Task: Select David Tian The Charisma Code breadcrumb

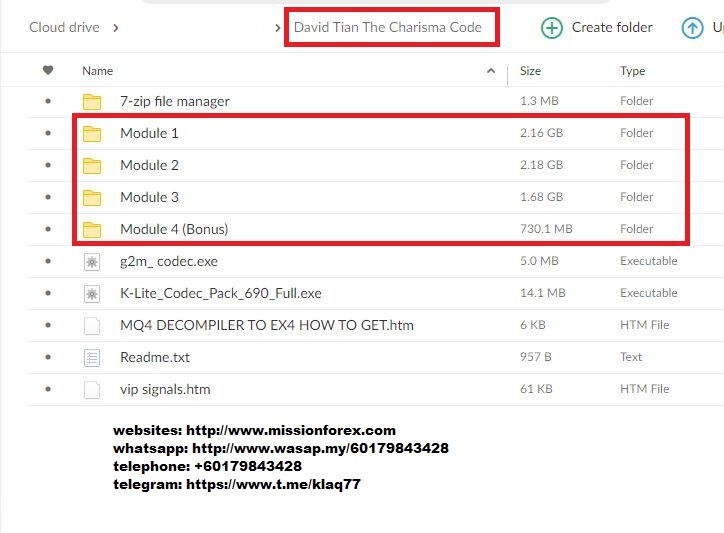Action: pos(388,27)
